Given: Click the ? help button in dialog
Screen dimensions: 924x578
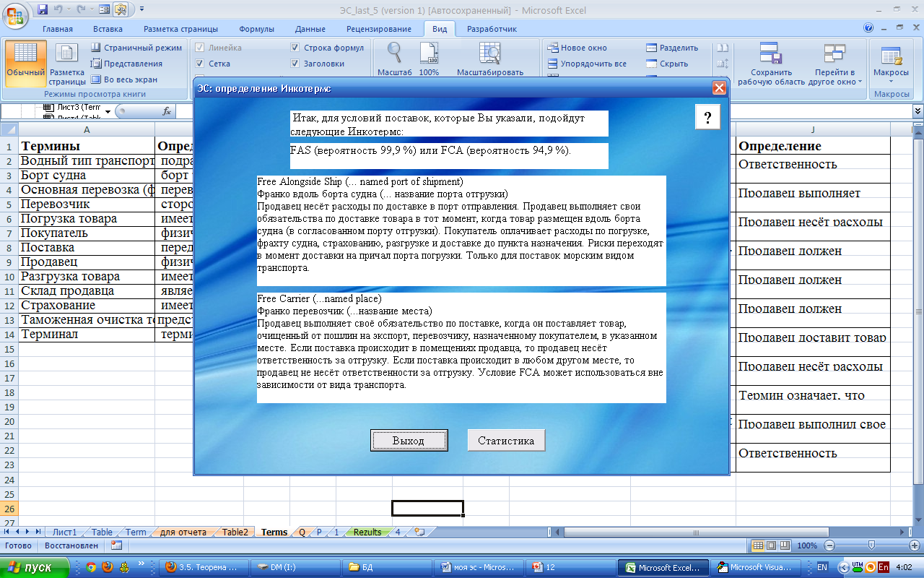Looking at the screenshot, I should (x=707, y=117).
